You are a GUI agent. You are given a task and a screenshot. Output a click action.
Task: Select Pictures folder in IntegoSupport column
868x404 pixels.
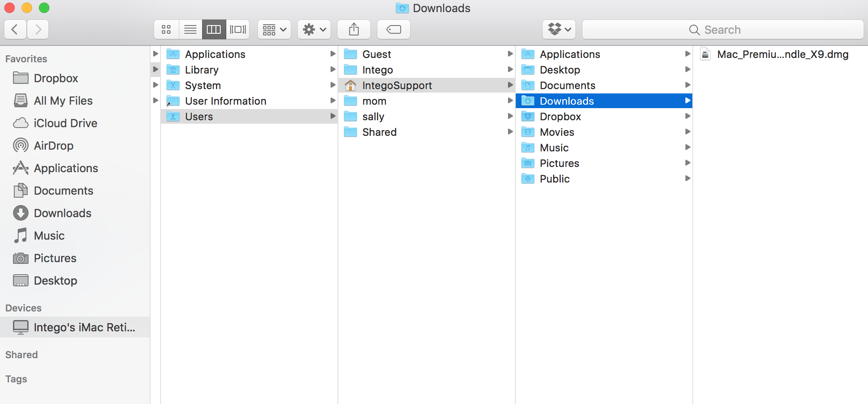coord(604,163)
